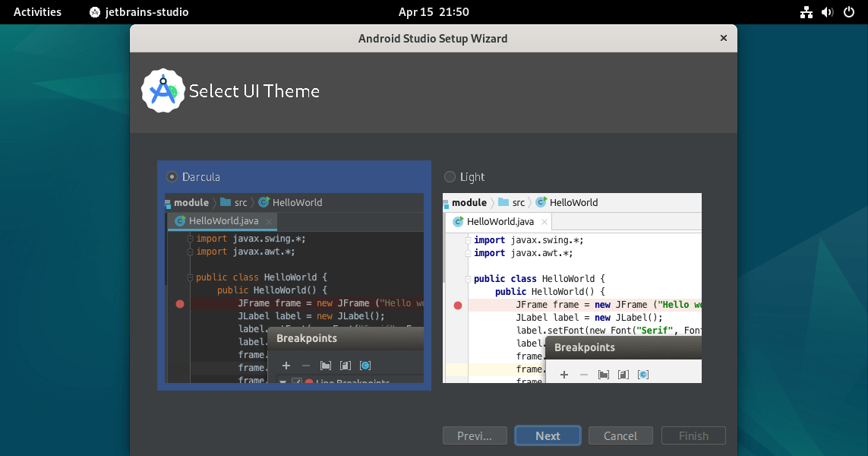Cancel the setup wizard
Screen dimensions: 868x456
620,435
